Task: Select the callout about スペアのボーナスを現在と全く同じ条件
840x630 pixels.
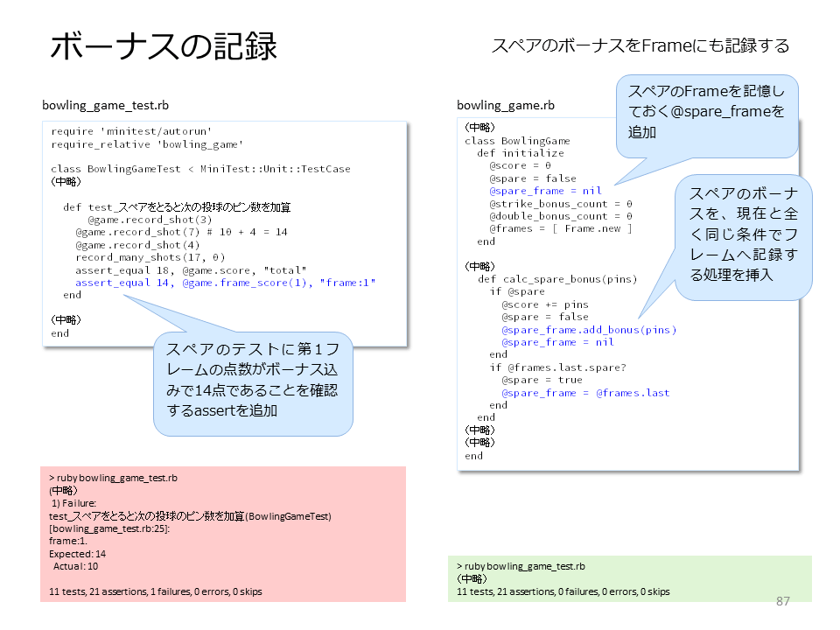Action: click(x=744, y=237)
